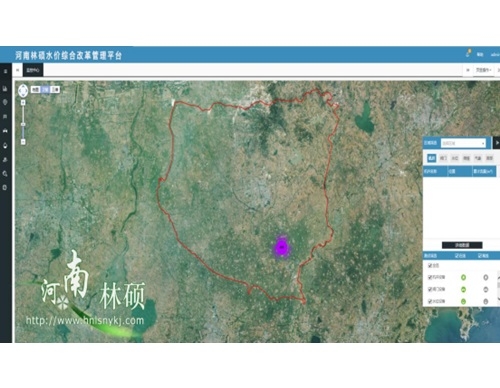The width and height of the screenshot is (500, 388).
Task: Click the 河南林硕水价综合改革管理平台 title
Action: coord(68,55)
